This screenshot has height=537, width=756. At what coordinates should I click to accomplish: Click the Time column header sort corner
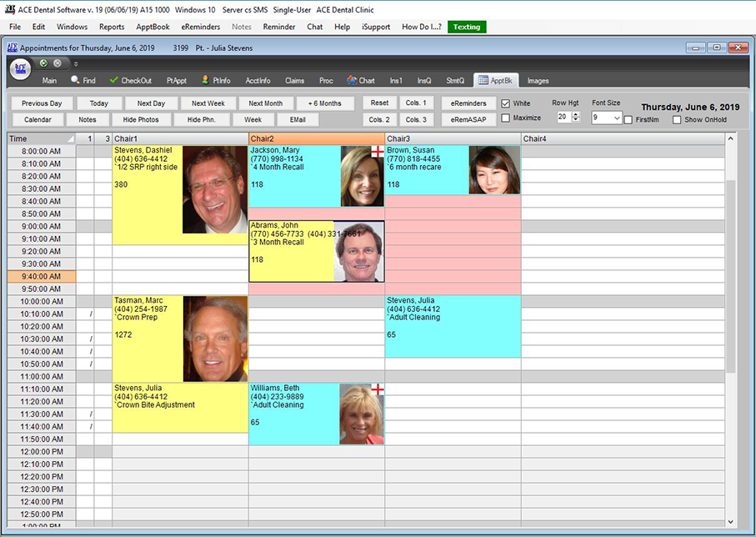point(70,139)
